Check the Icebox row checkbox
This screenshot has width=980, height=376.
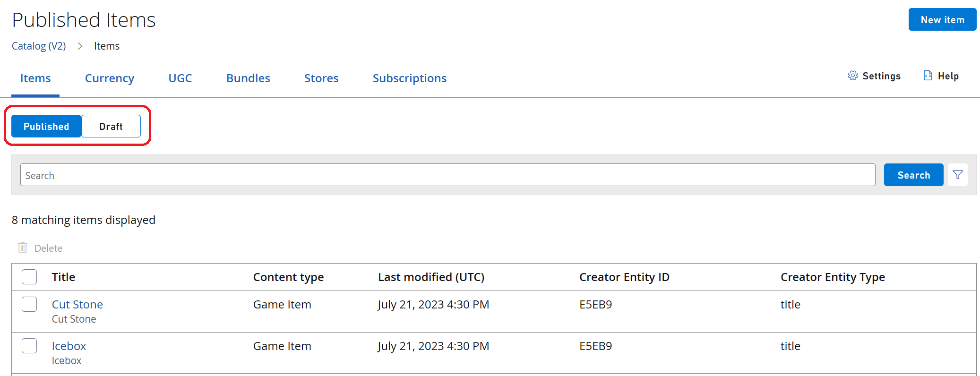[29, 346]
